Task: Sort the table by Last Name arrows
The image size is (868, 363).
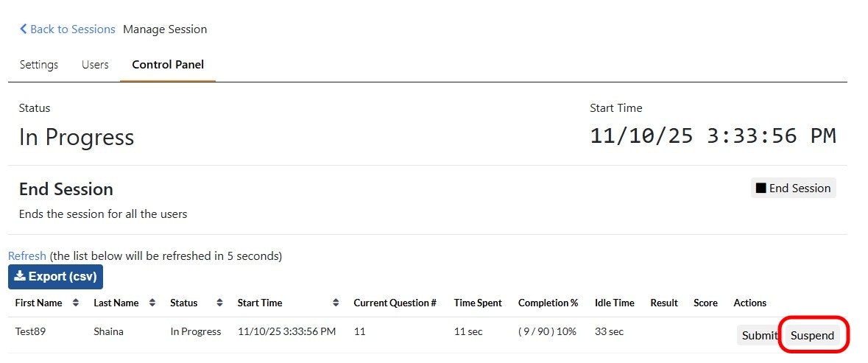Action: click(x=152, y=303)
